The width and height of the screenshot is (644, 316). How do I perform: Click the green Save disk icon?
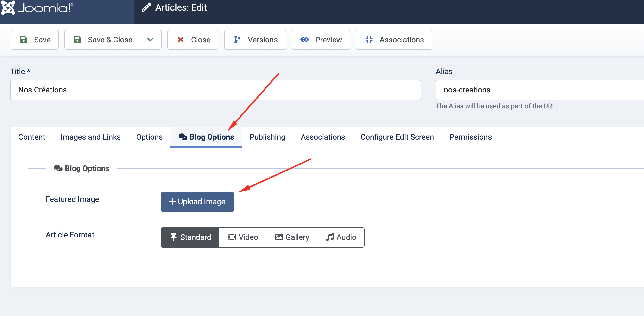click(24, 39)
